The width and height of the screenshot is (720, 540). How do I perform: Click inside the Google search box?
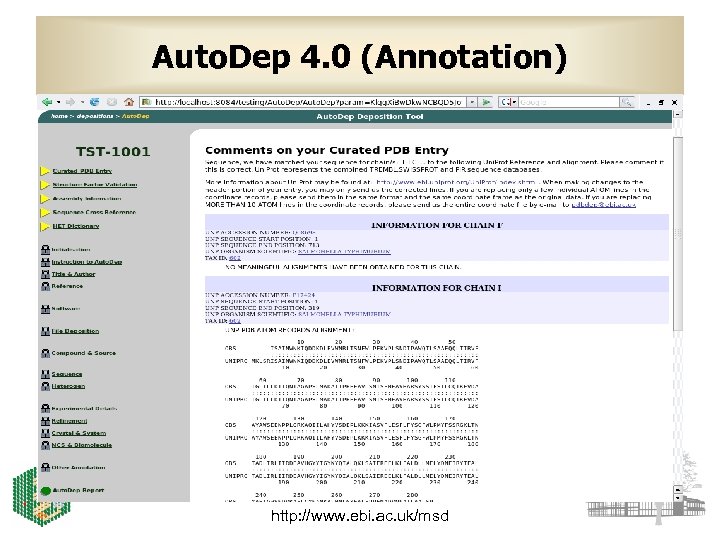click(x=568, y=102)
